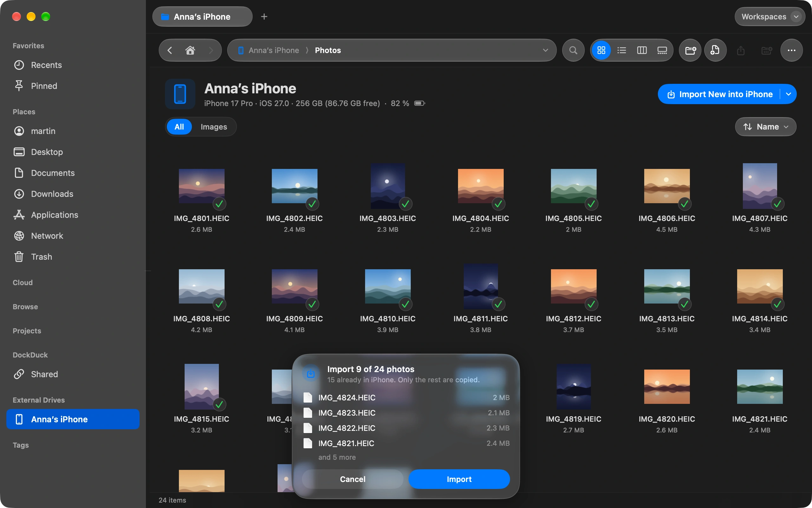Click Import New into iPhone button
Screen dimensions: 812x508
click(x=719, y=94)
